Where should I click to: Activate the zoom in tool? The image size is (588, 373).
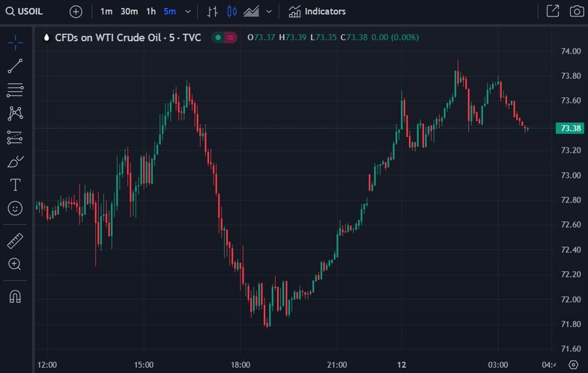click(14, 265)
